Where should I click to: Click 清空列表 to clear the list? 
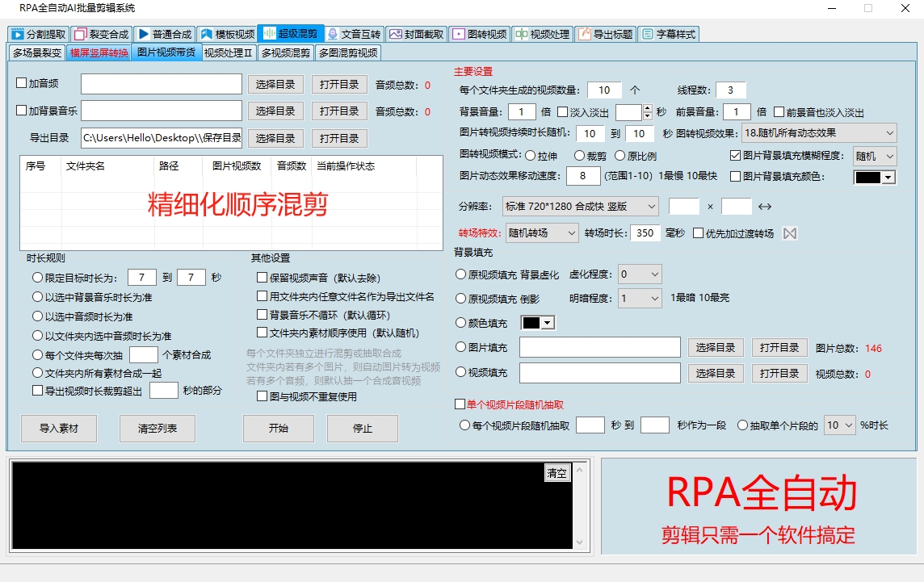pyautogui.click(x=157, y=429)
